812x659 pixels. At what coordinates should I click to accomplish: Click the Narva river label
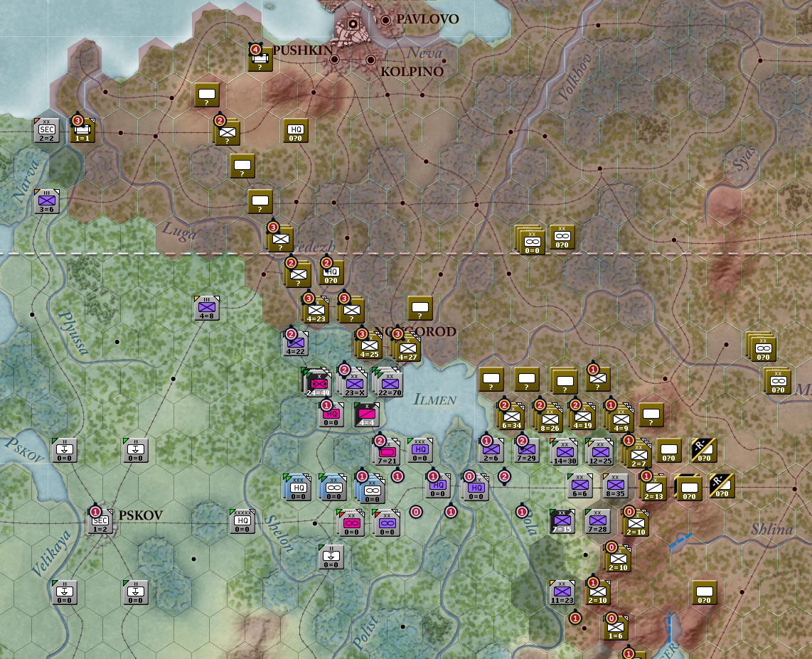[26, 181]
